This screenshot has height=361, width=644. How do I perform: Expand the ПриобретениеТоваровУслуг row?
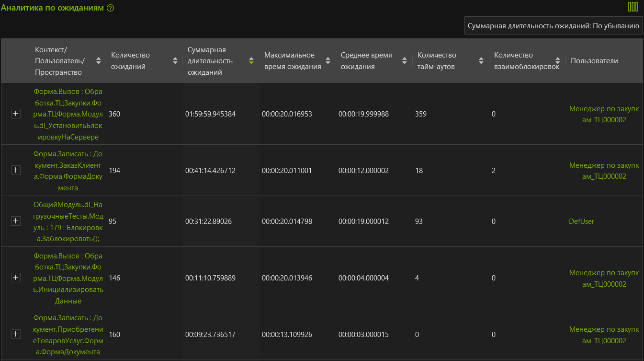16,334
